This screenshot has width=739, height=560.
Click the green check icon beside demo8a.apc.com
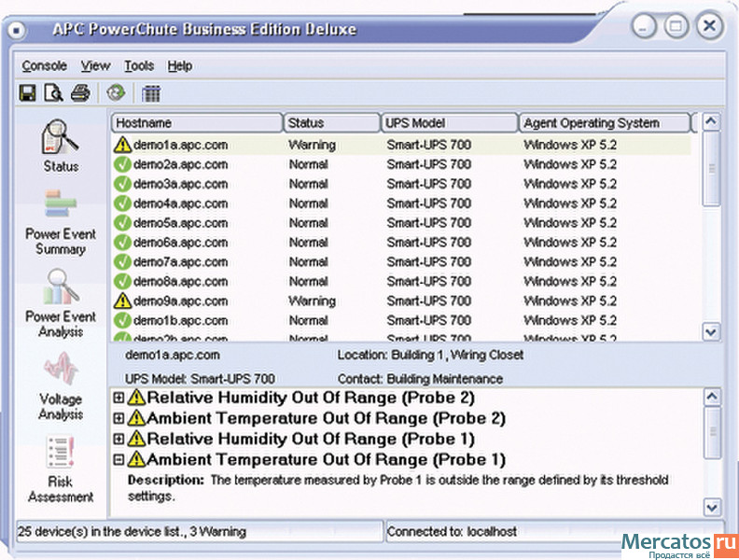pyautogui.click(x=122, y=282)
